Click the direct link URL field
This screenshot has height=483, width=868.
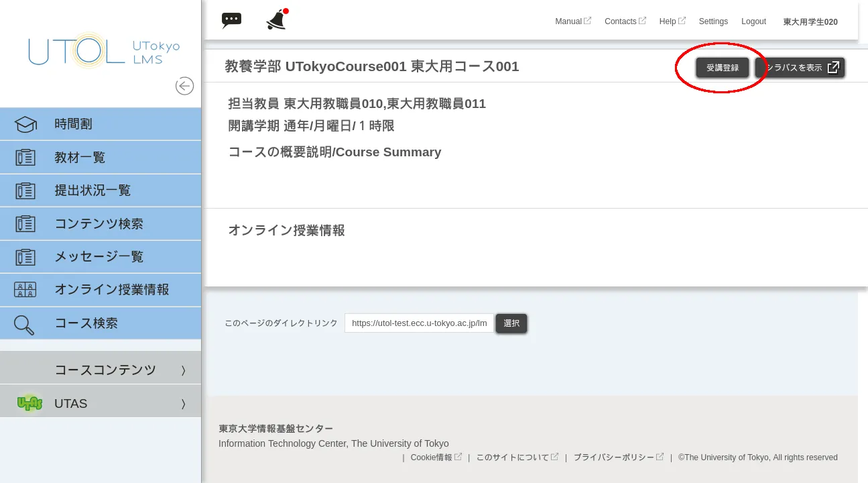click(419, 323)
